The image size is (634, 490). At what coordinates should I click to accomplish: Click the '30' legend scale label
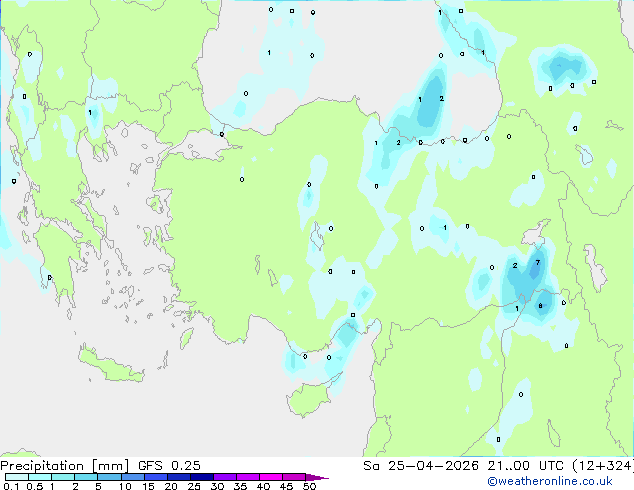(x=217, y=486)
